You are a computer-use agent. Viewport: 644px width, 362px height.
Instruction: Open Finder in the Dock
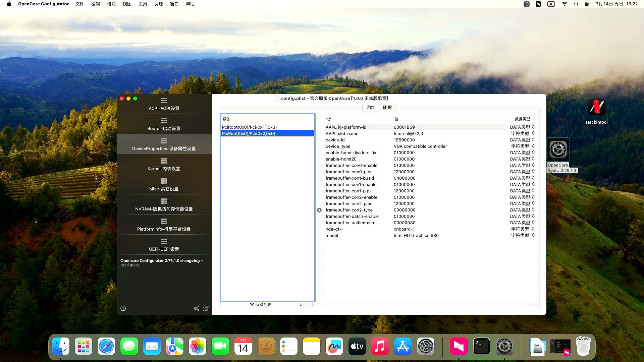point(61,346)
